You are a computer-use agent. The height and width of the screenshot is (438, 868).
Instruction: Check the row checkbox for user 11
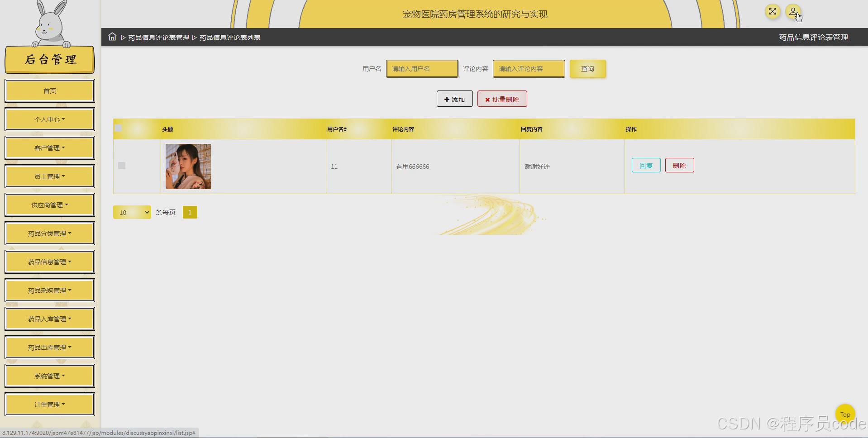point(122,166)
